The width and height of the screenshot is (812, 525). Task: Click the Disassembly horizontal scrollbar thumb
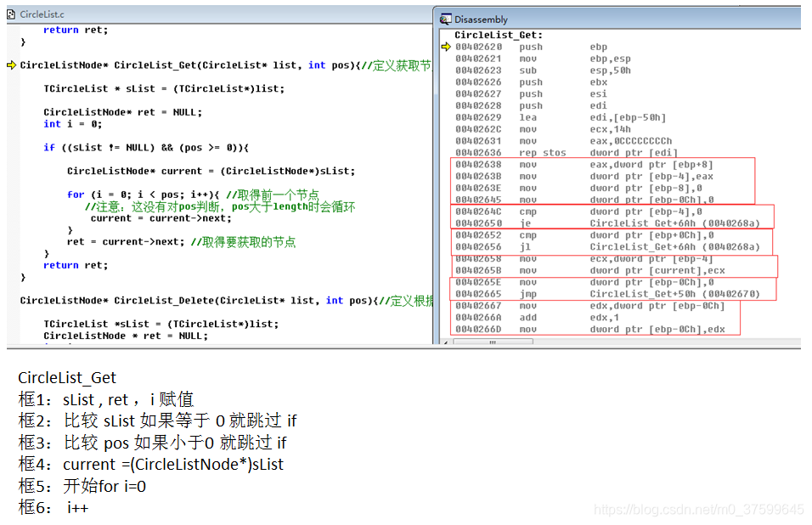click(493, 342)
